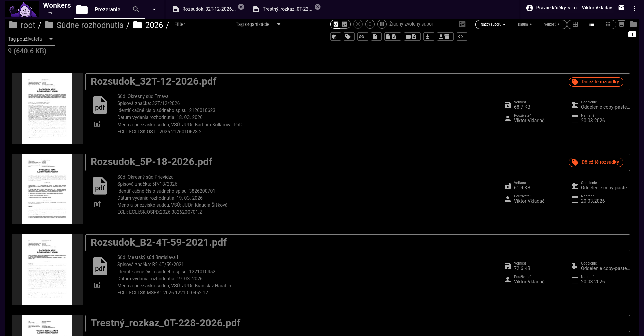Expand the Tag používateľa dropdown
Screen dimensions: 644x336
(x=31, y=39)
